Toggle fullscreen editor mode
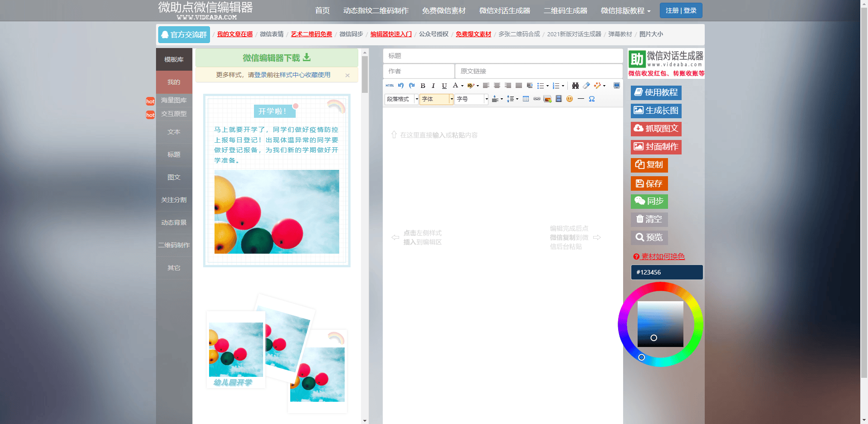This screenshot has height=424, width=868. pos(617,86)
